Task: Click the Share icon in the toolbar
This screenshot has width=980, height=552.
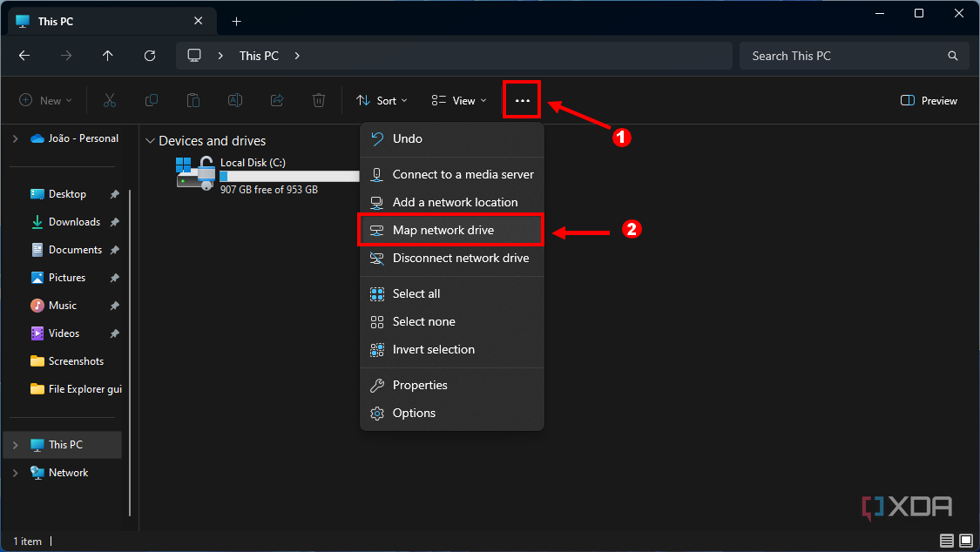Action: [x=276, y=100]
